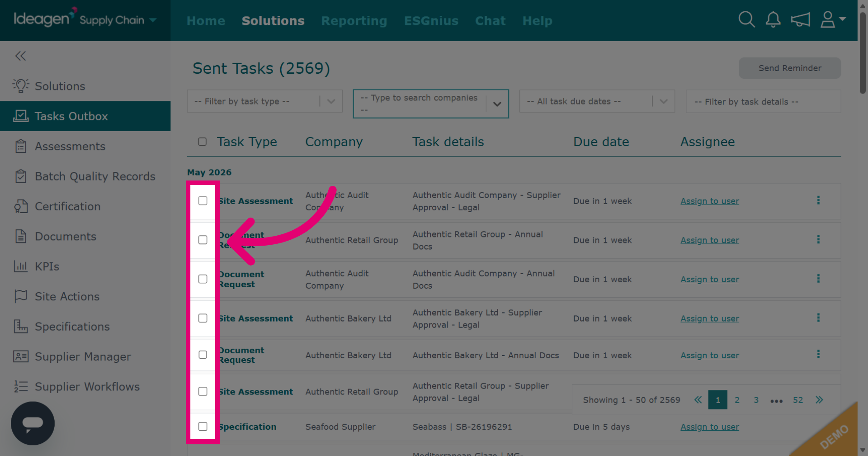Expand the Supply Chain product switcher arrow

click(153, 20)
